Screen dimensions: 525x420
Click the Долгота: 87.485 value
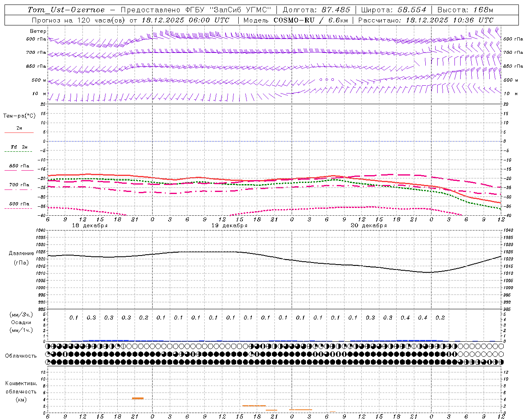[x=316, y=10]
